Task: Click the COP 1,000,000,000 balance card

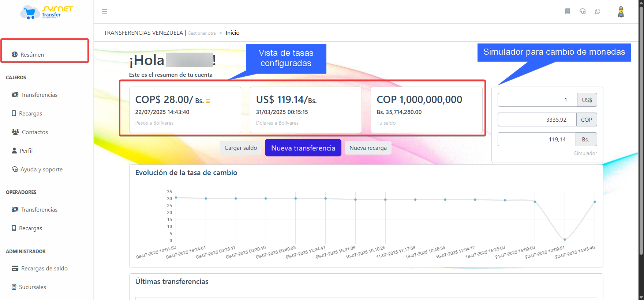Action: (x=427, y=110)
